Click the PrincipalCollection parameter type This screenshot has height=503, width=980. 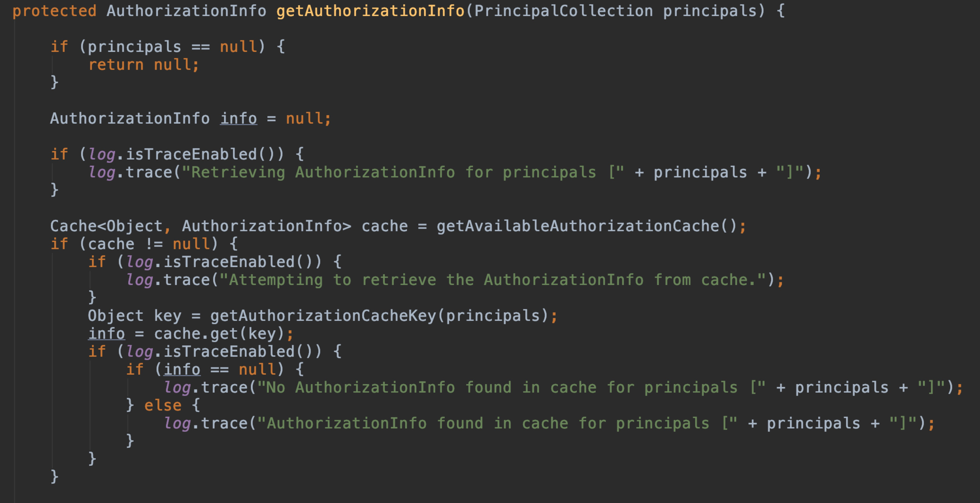point(564,11)
